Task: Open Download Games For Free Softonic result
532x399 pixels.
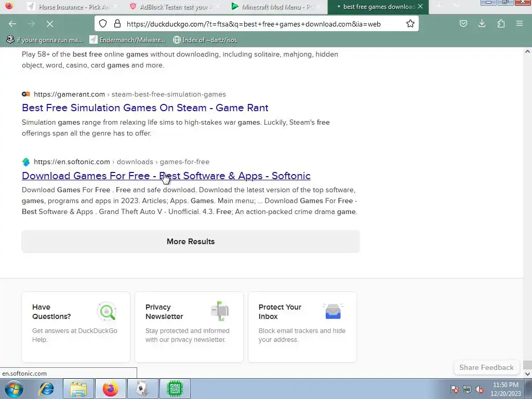Action: [166, 176]
